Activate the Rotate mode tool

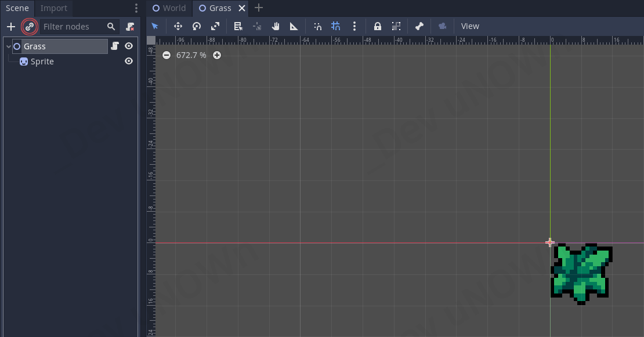(197, 26)
